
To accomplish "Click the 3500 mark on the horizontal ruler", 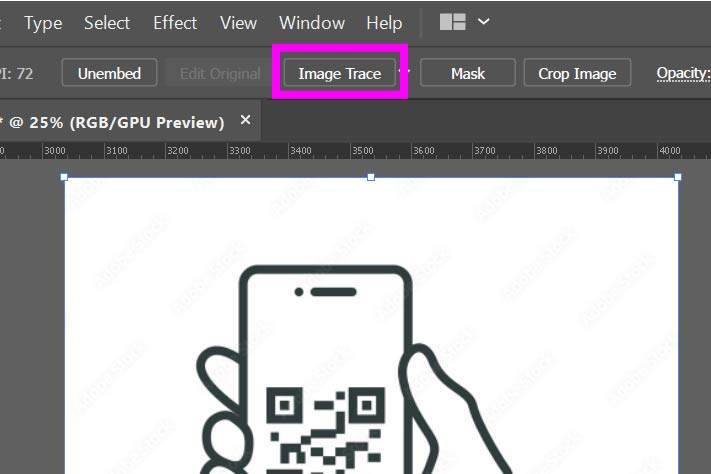I will (363, 151).
